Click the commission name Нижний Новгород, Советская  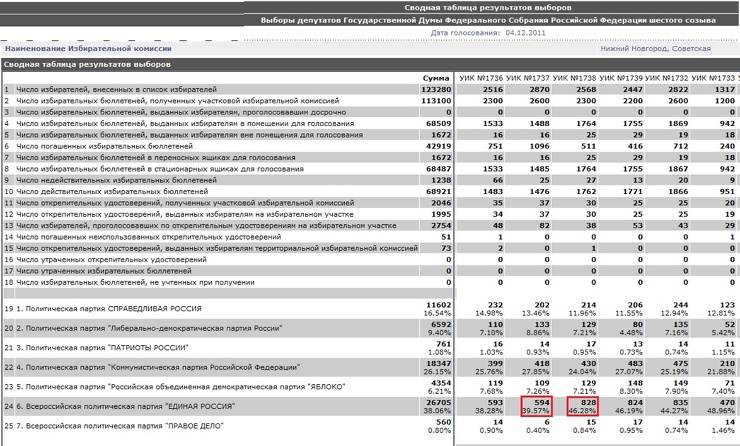click(656, 49)
